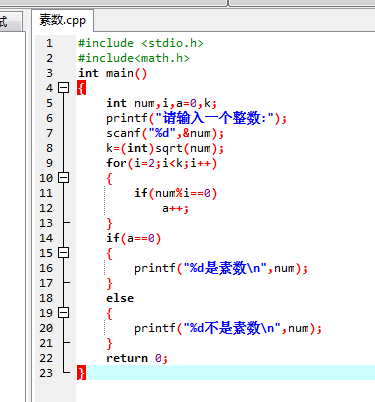Place cursor on the #include<math.h> line
The image size is (375, 402).
tap(133, 58)
